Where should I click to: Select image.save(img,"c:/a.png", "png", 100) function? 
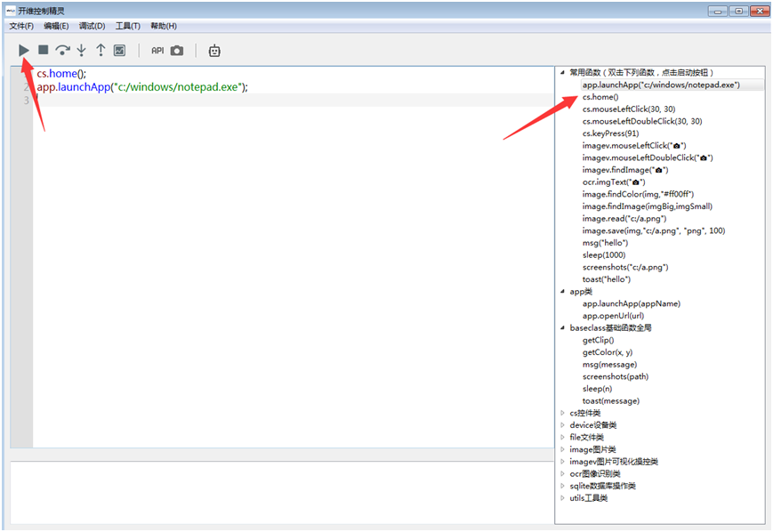click(654, 230)
